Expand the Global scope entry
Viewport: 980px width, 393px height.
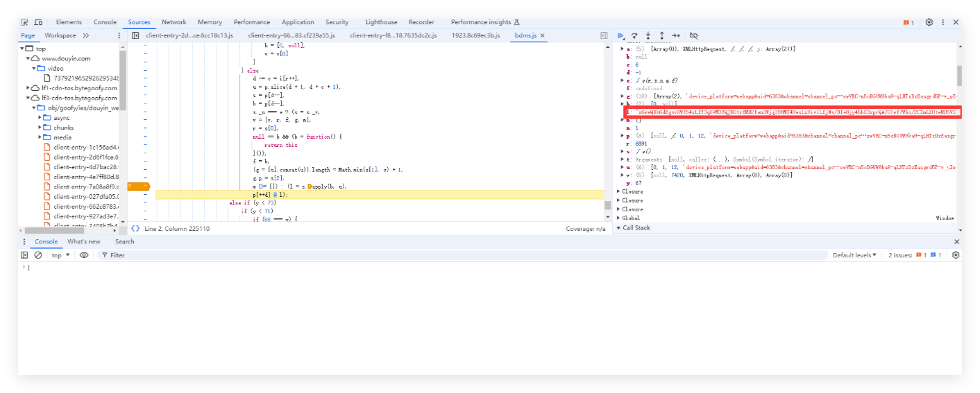pyautogui.click(x=619, y=218)
